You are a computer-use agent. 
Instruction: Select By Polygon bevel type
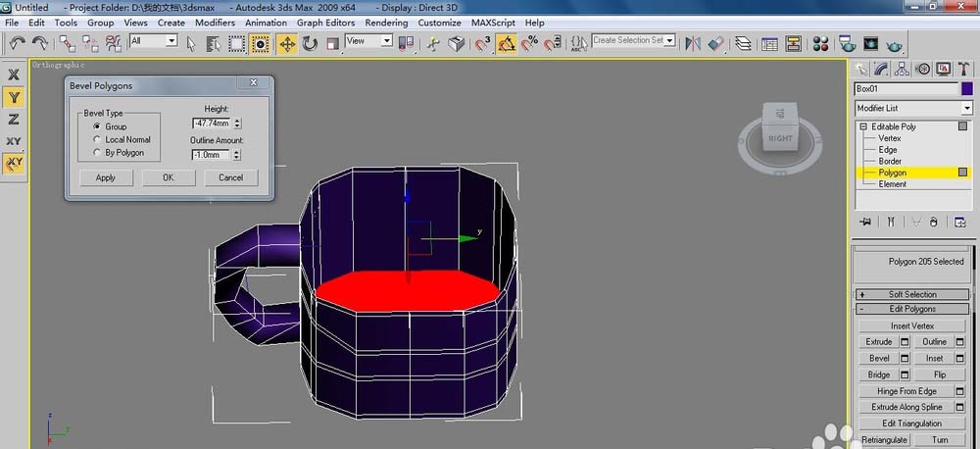[97, 153]
